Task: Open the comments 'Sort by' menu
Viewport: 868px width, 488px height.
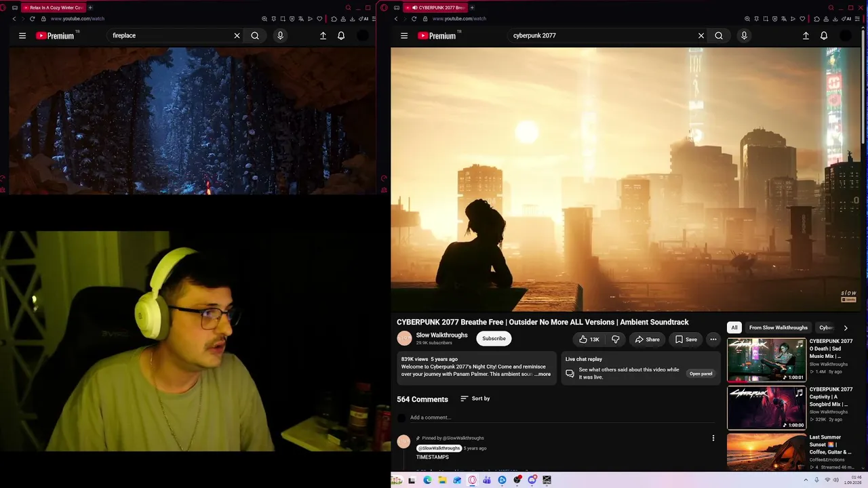Action: click(475, 399)
